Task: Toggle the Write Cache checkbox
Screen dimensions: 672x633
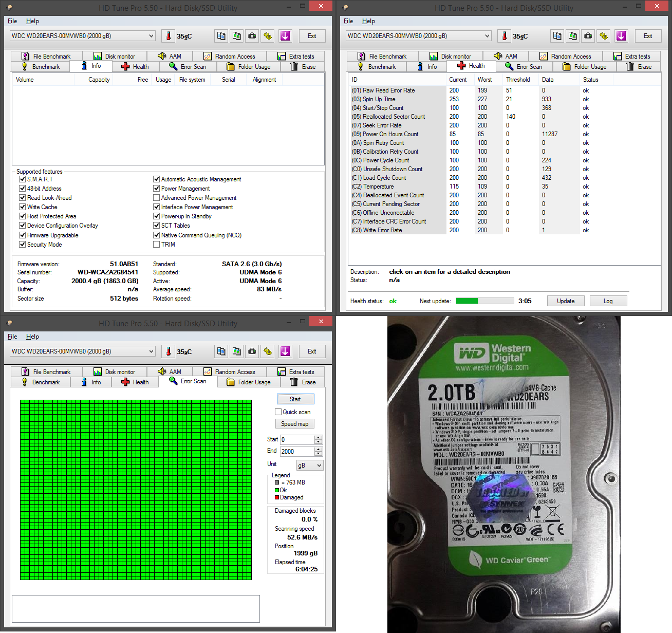Action: point(22,207)
